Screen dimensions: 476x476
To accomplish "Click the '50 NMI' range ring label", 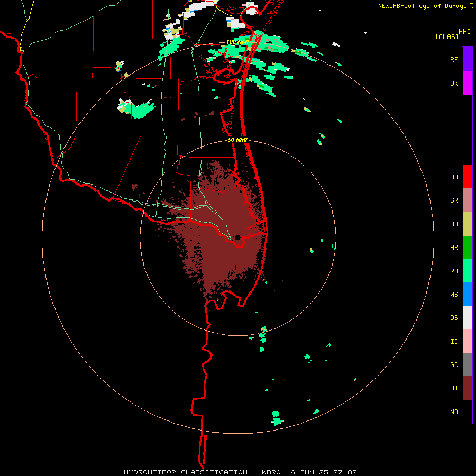I will [x=237, y=140].
